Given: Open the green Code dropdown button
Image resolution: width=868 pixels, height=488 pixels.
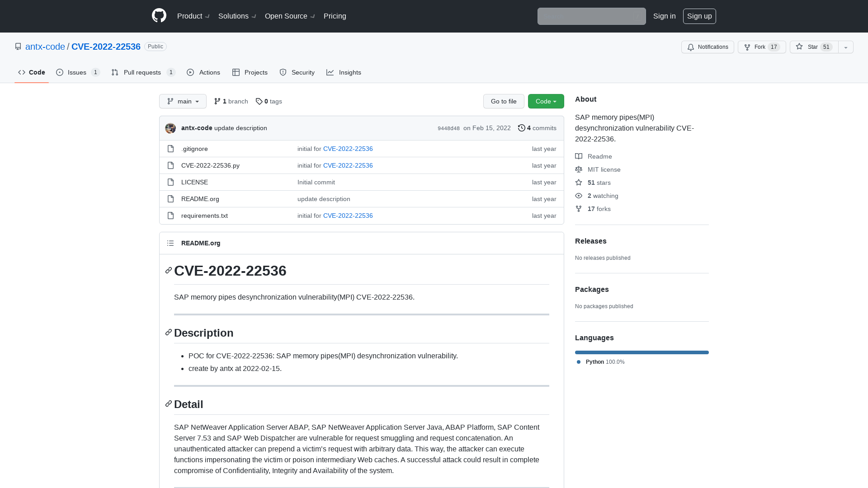Looking at the screenshot, I should pos(546,101).
